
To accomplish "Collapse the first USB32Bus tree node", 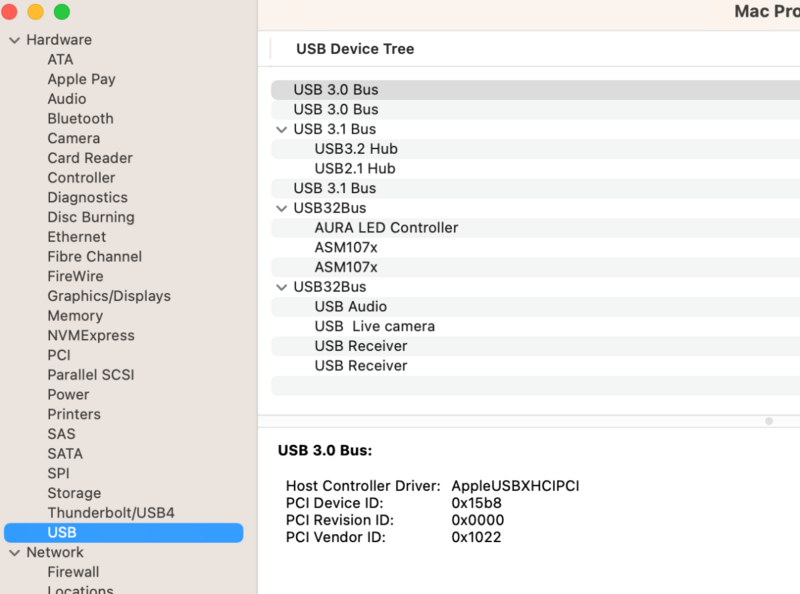I will tap(281, 208).
